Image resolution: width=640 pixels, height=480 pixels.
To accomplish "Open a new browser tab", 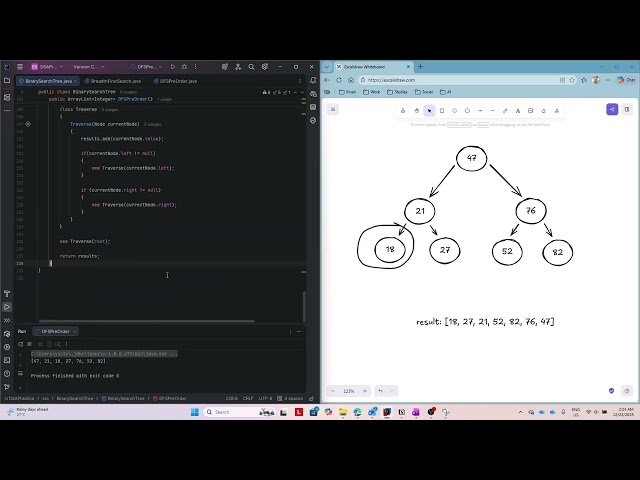I will [420, 67].
